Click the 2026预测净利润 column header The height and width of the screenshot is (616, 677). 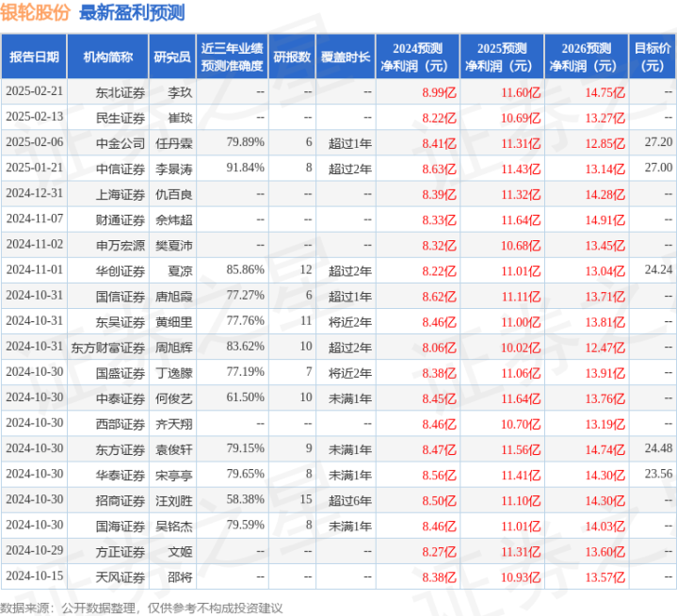(587, 57)
